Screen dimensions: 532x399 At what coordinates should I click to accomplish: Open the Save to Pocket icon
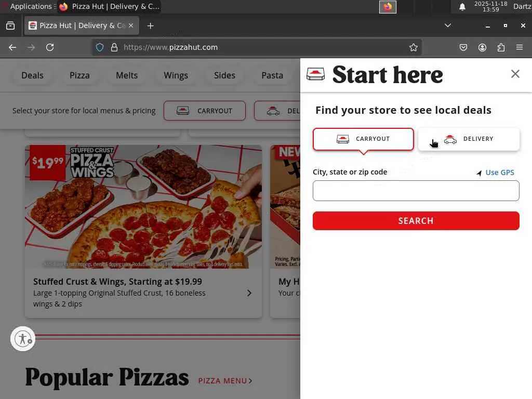pyautogui.click(x=463, y=47)
